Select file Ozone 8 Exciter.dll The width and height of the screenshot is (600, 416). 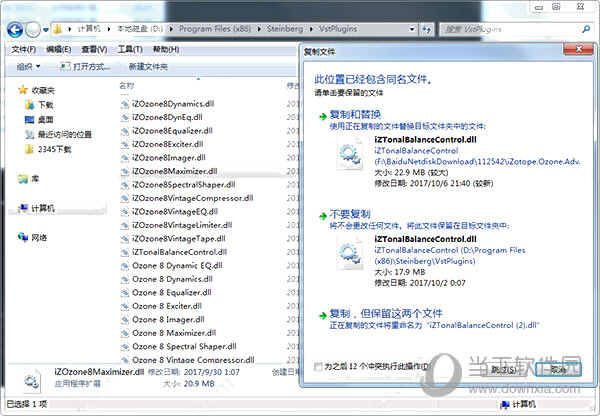pos(167,306)
